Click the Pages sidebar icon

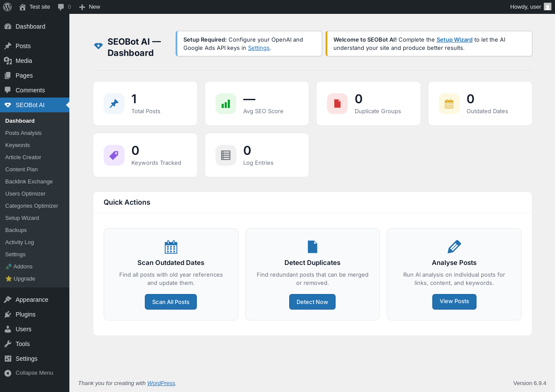pyautogui.click(x=8, y=75)
